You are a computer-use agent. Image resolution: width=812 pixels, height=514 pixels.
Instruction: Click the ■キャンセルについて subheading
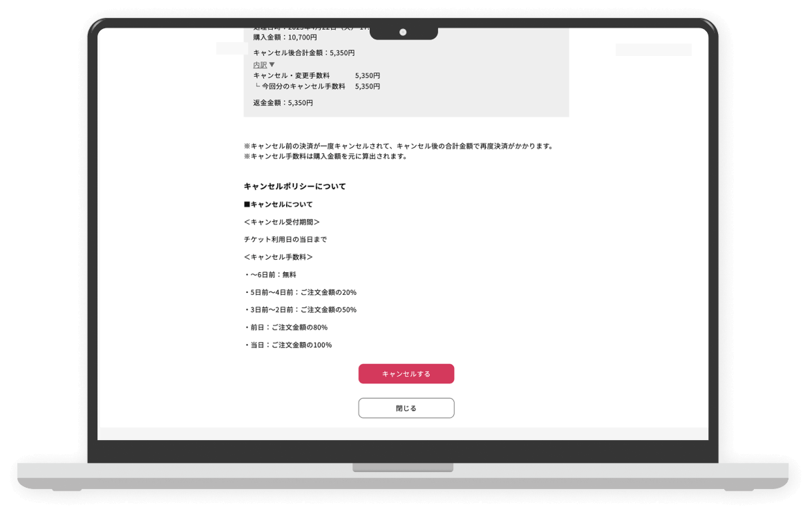[278, 204]
